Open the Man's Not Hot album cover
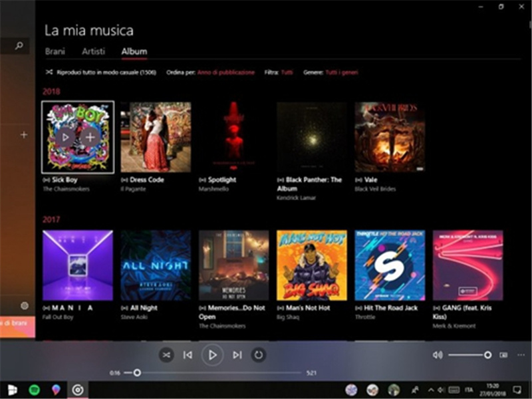This screenshot has width=532, height=399. point(312,265)
